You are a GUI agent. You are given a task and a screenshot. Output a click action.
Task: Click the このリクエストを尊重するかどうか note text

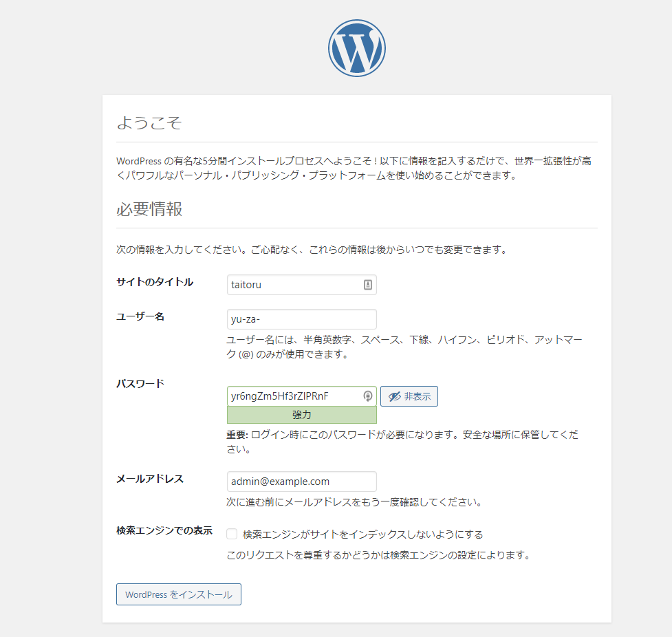(379, 555)
